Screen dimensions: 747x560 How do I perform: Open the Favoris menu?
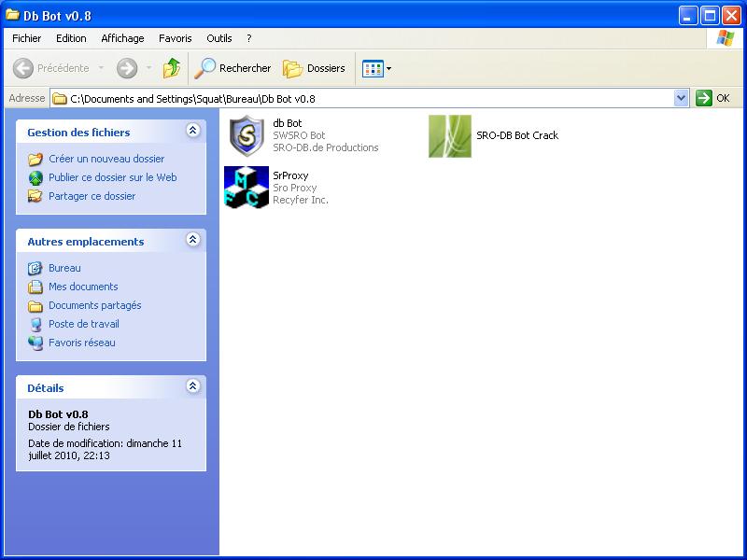point(176,38)
